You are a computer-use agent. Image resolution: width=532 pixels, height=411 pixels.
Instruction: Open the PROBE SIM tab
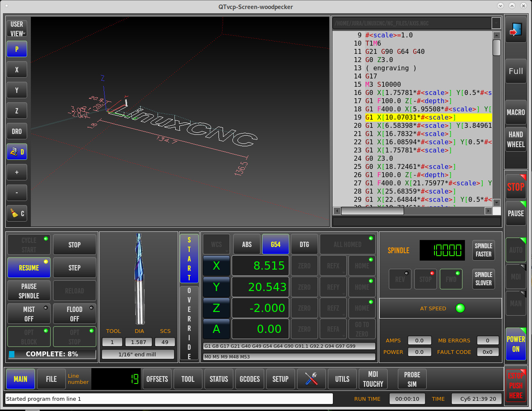412,379
